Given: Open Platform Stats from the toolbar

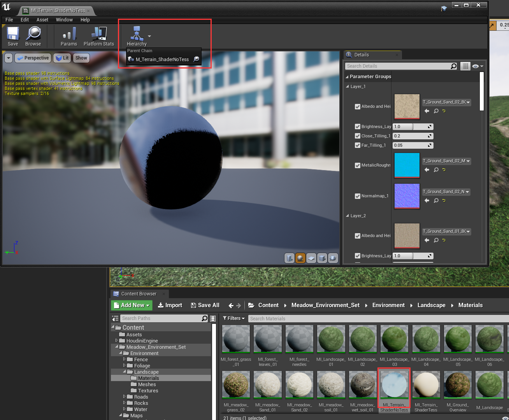Looking at the screenshot, I should [98, 36].
